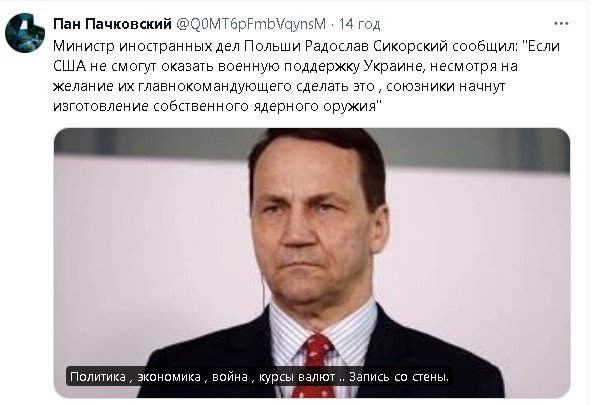Screen dimensions: 593x405
Task: Open the Пан Пачковский display name link
Action: [x=112, y=24]
